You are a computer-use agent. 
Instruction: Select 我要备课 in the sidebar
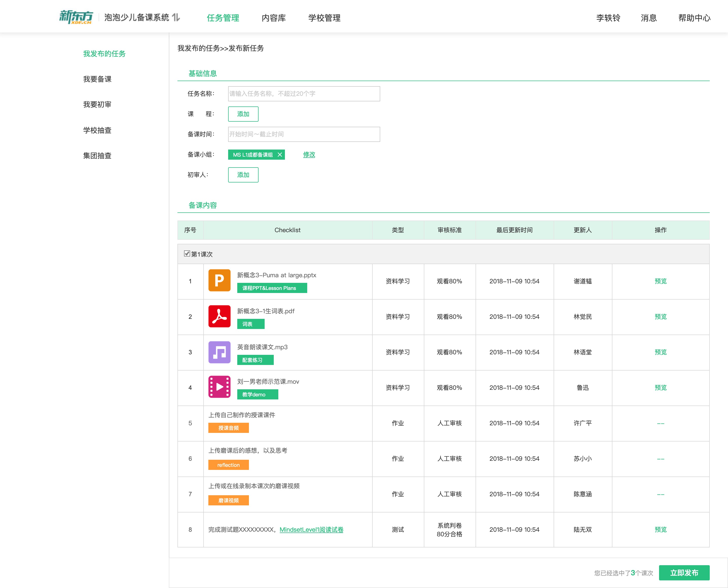point(97,79)
